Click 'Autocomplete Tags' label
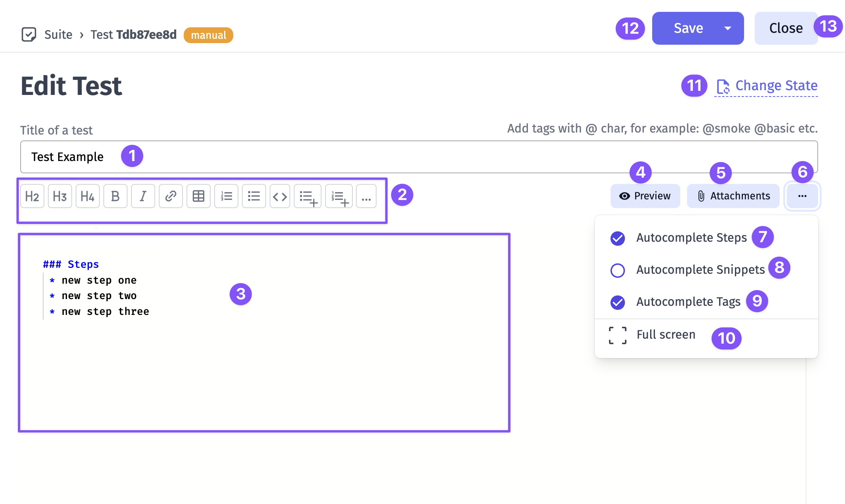 click(688, 302)
